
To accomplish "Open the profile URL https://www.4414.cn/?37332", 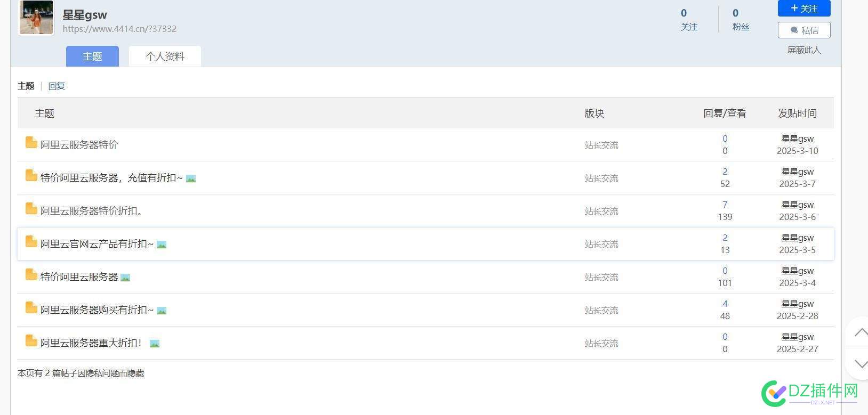I will pyautogui.click(x=119, y=29).
